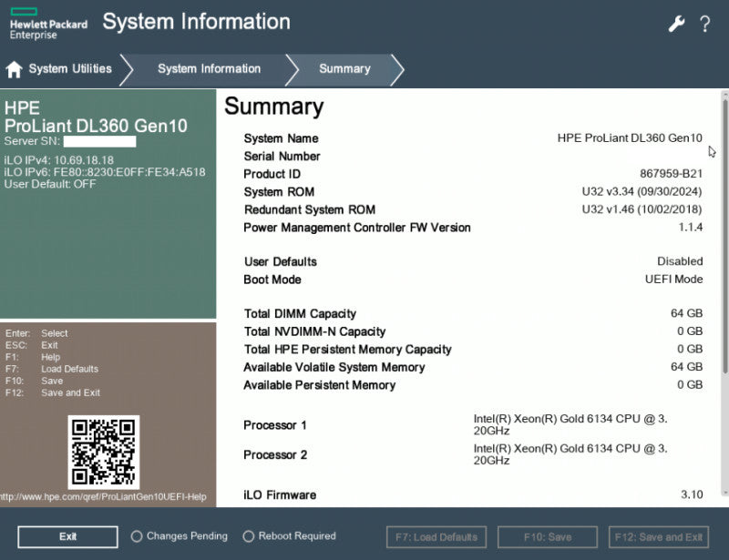Select the iLO Firmware label
Image resolution: width=729 pixels, height=560 pixels.
pos(280,495)
